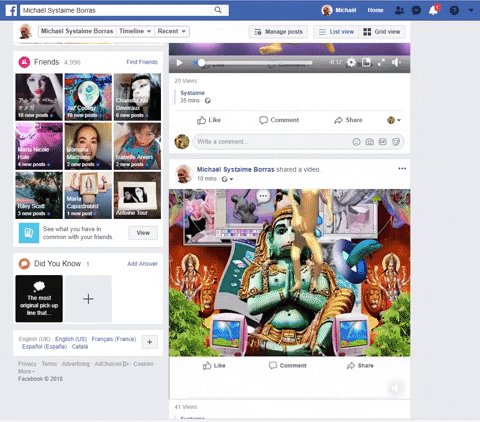Open video settings gear icon
This screenshot has height=422, width=480.
(x=351, y=62)
